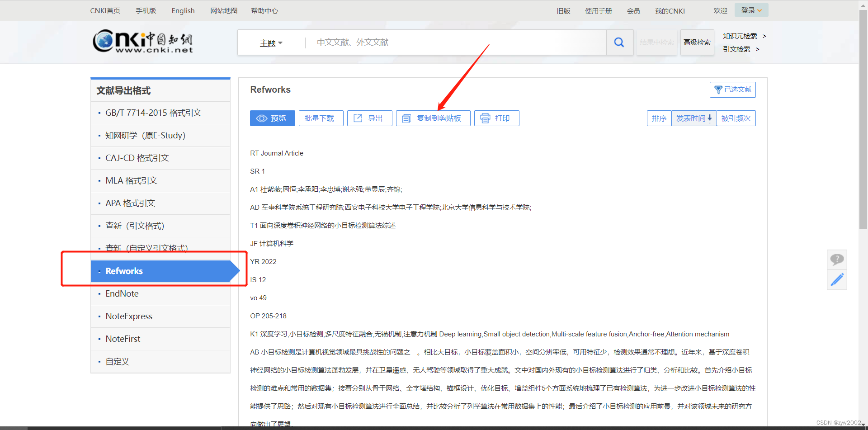Screen dimensions: 868x430
Task: Go to CNKI首页
Action: tap(105, 11)
